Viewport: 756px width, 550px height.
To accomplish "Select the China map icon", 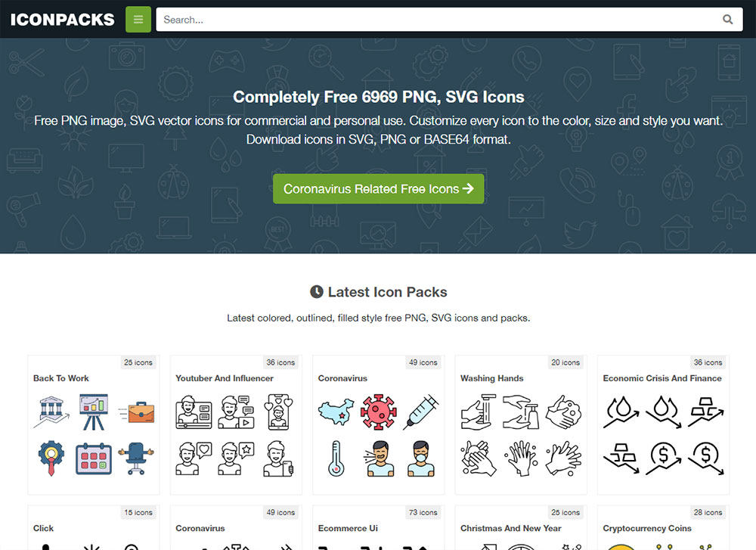I will click(336, 412).
